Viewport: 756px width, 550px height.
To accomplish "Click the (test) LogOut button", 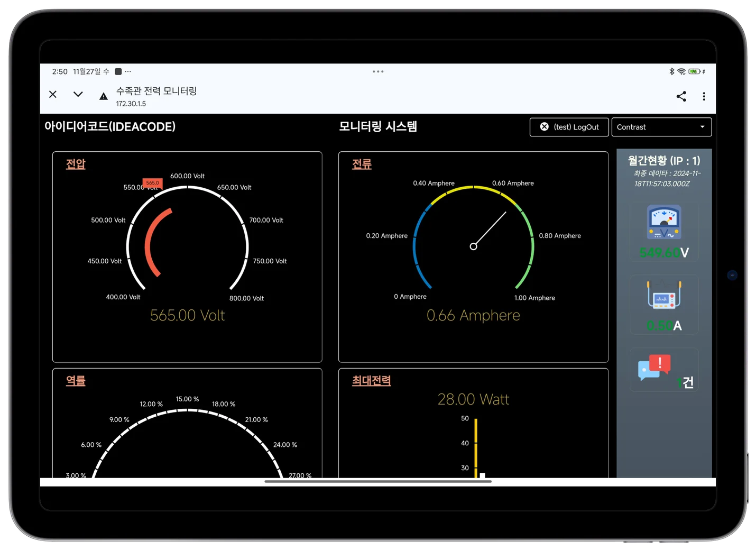I will coord(569,127).
